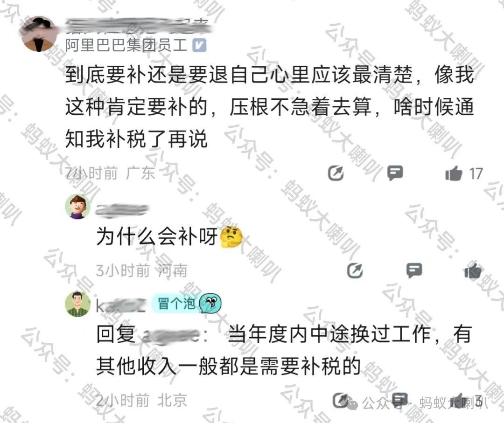
Task: Click the blue verified badge icon
Action: pos(199,45)
